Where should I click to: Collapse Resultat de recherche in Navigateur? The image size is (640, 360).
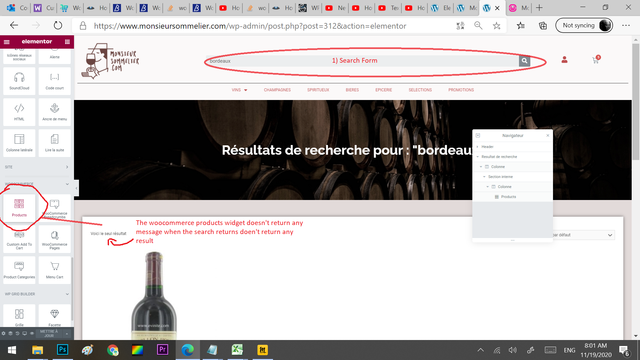point(478,157)
